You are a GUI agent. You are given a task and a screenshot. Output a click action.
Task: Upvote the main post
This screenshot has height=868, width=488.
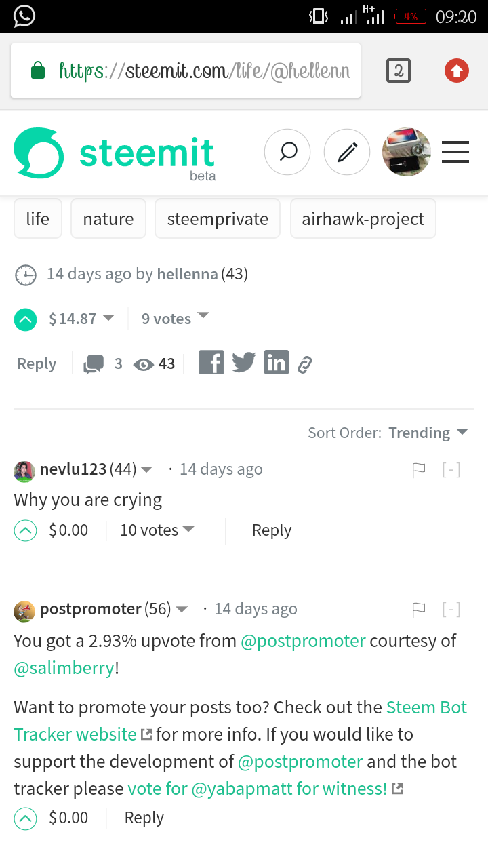(25, 319)
